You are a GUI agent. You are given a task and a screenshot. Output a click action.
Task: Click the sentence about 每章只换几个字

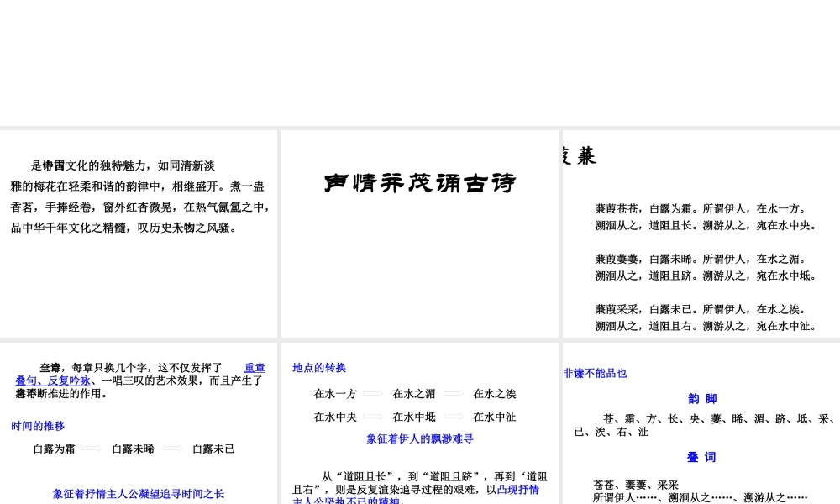[x=139, y=381]
